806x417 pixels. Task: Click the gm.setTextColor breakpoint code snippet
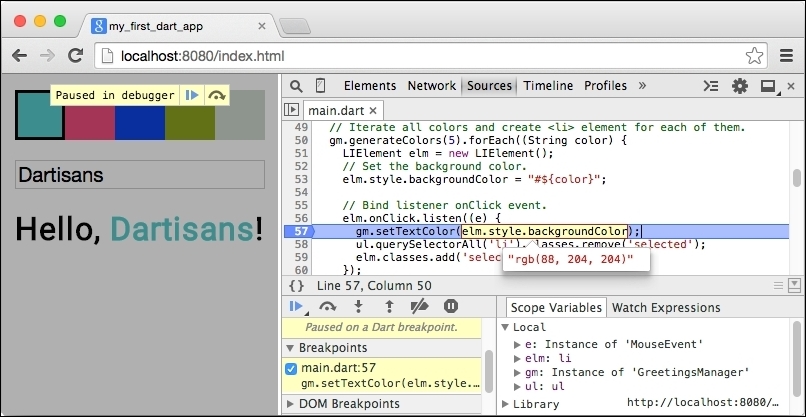point(390,384)
